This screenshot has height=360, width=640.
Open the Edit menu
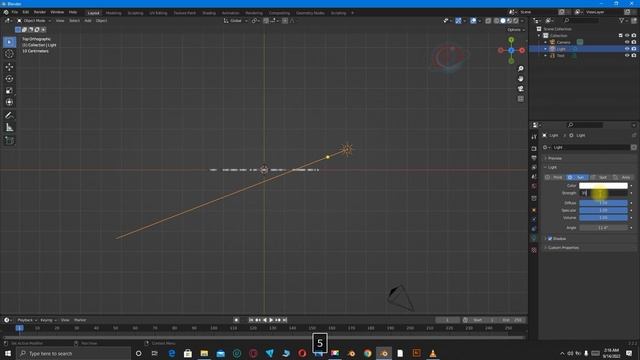pyautogui.click(x=26, y=12)
